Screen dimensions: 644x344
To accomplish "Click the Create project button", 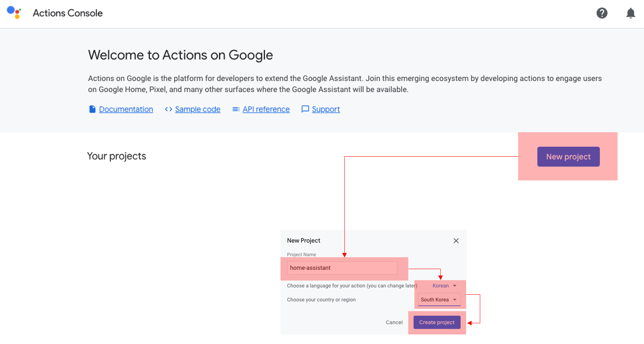I will [437, 322].
